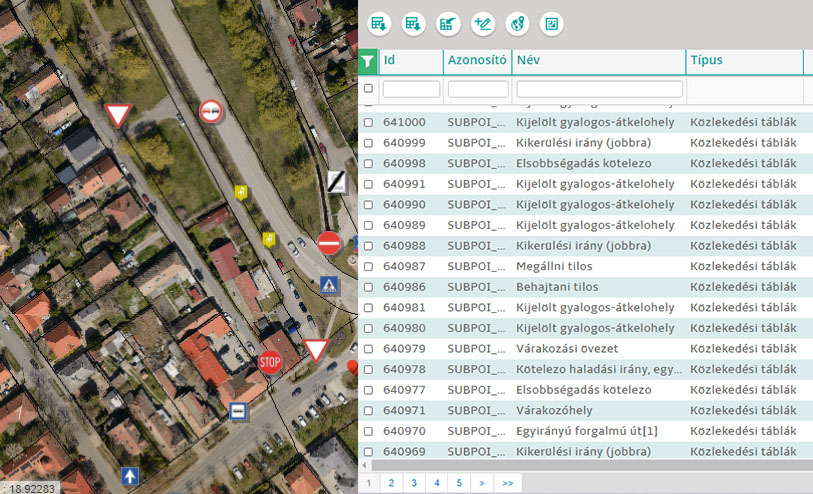
Task: Click the Id filter input field
Action: [411, 89]
